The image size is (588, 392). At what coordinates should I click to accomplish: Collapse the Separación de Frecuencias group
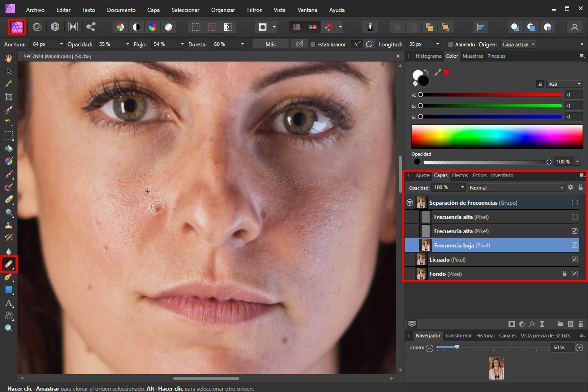click(x=409, y=202)
